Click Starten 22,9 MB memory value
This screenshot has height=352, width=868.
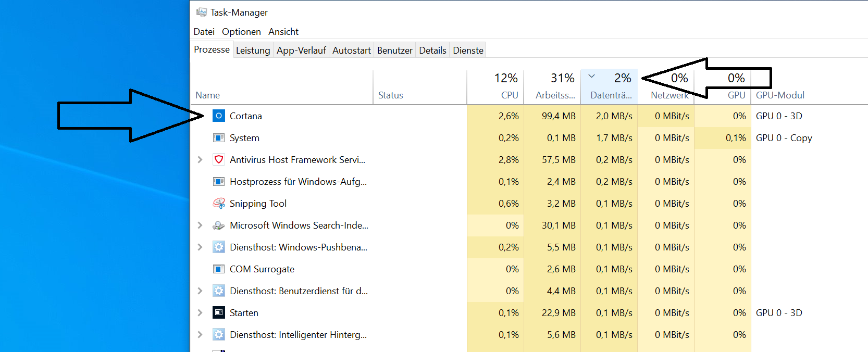[559, 313]
